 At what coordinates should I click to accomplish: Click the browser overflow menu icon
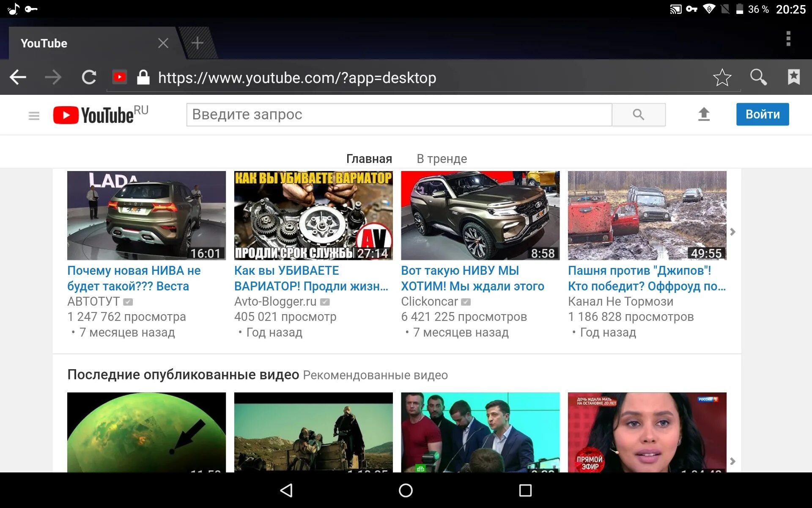pyautogui.click(x=789, y=40)
